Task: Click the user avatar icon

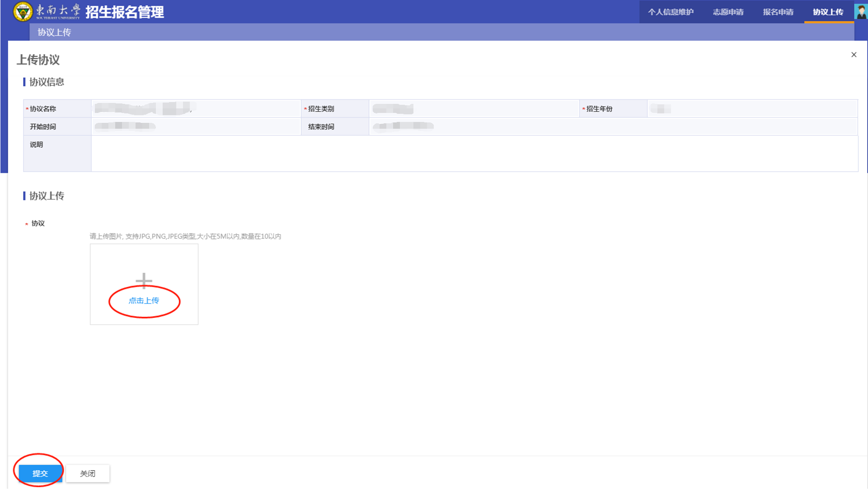Action: 860,12
